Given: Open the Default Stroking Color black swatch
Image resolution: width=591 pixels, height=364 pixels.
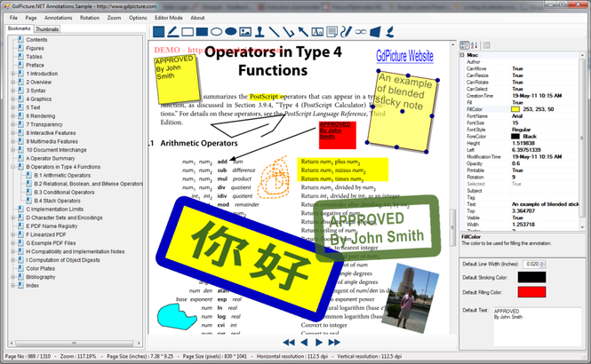Looking at the screenshot, I should click(531, 277).
